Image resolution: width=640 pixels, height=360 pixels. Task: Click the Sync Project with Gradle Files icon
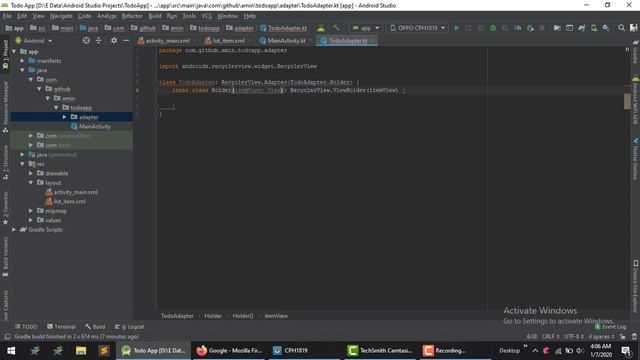click(x=582, y=28)
